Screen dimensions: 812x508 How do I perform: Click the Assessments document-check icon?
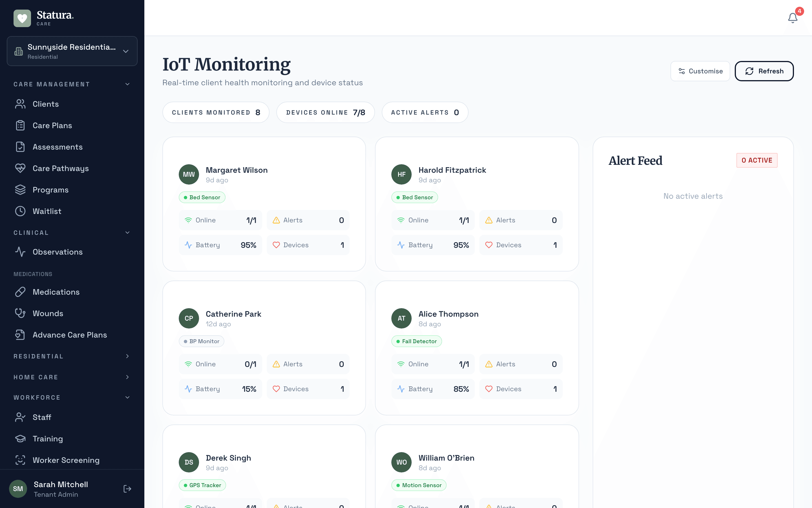point(20,147)
